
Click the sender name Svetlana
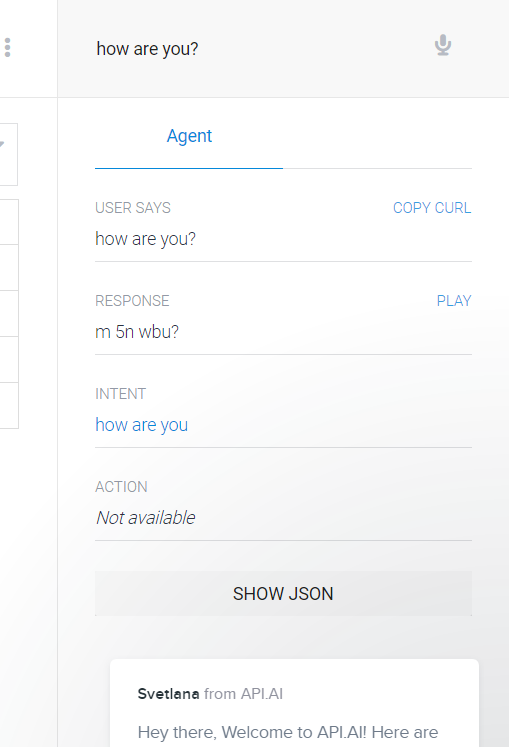click(168, 694)
